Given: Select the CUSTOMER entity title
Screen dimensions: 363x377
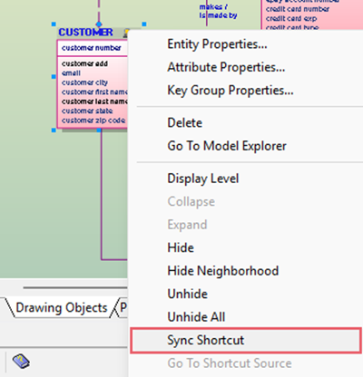Looking at the screenshot, I should tap(86, 32).
